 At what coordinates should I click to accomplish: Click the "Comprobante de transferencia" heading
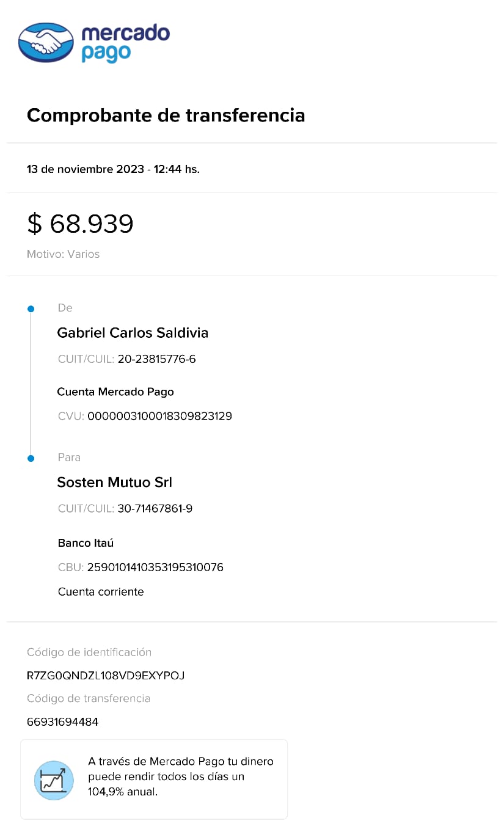(166, 115)
